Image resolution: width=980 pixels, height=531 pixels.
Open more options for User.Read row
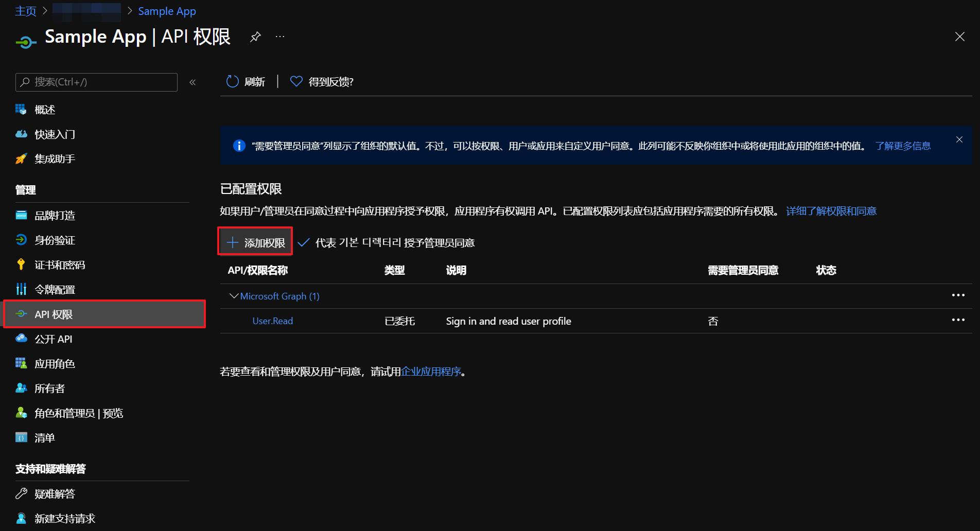tap(958, 320)
